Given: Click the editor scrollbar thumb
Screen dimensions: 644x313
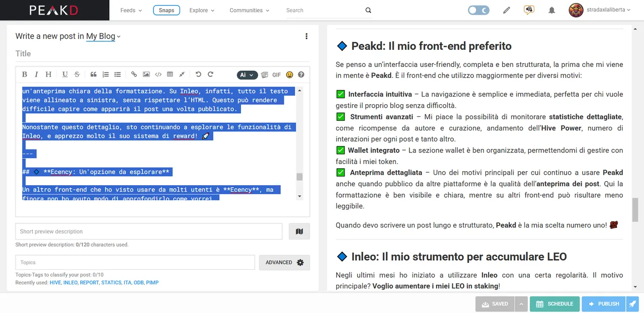Looking at the screenshot, I should tap(299, 177).
